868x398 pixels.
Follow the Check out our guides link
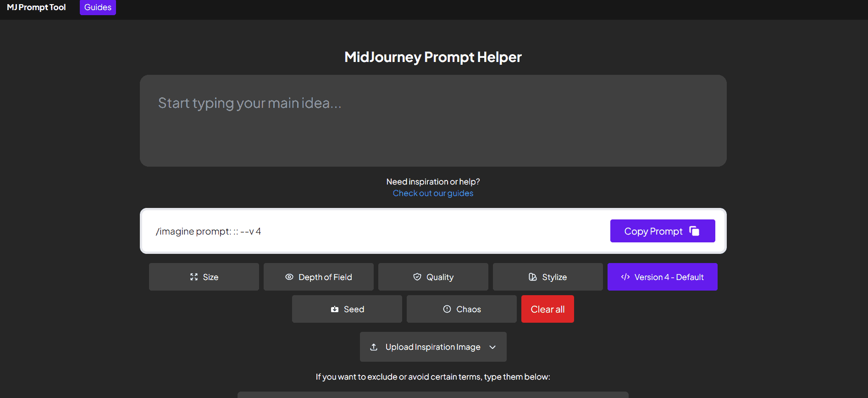click(433, 193)
